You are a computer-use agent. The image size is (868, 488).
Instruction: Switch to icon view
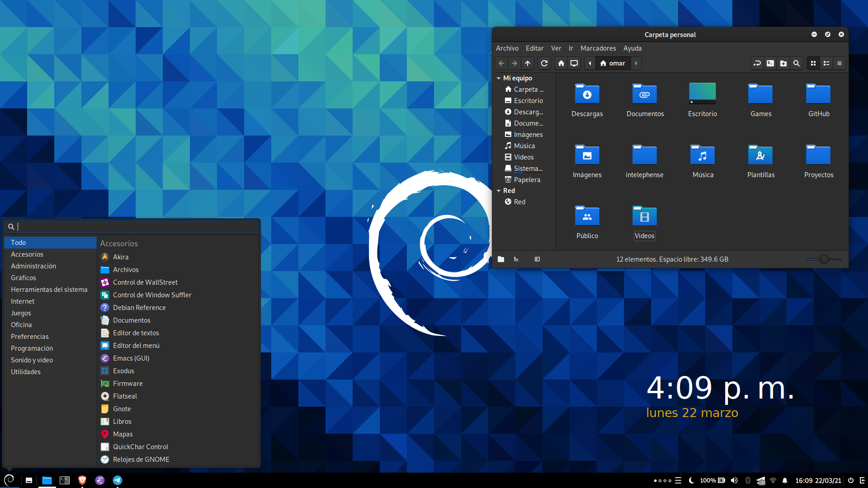[x=813, y=63]
